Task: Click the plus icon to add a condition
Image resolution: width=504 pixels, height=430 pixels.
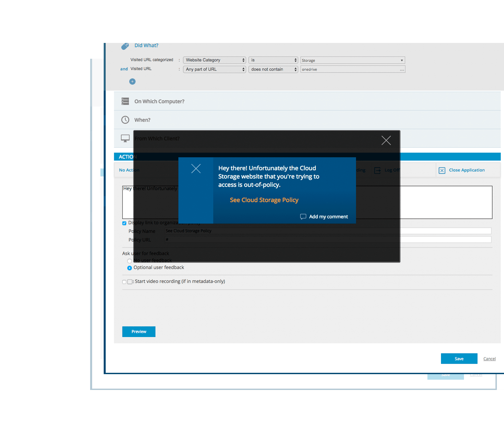Action: 132,81
